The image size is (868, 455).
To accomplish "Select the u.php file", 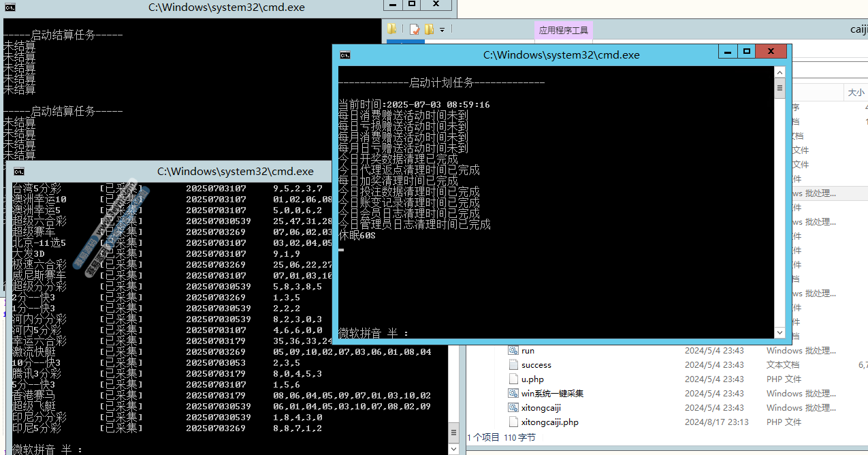I will tap(532, 379).
